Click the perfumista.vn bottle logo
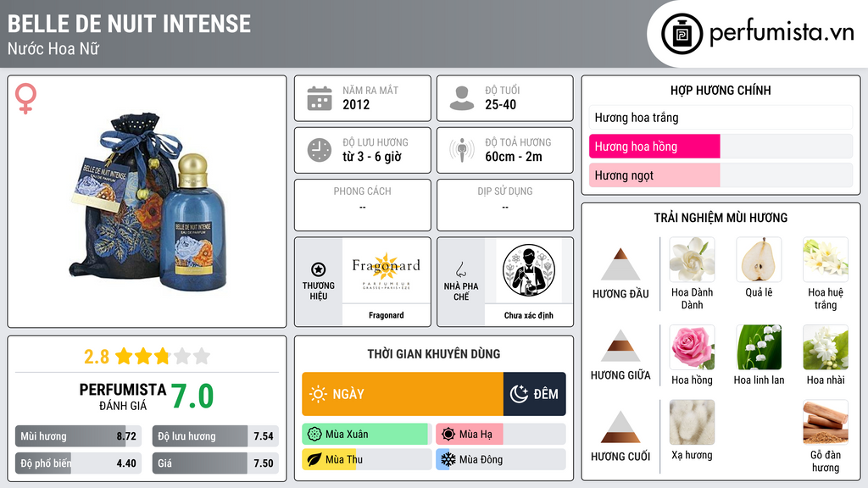 pos(682,34)
